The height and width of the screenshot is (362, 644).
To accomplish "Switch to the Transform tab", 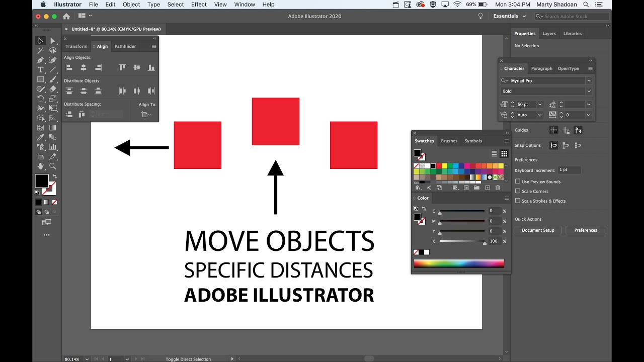I will 76,46.
